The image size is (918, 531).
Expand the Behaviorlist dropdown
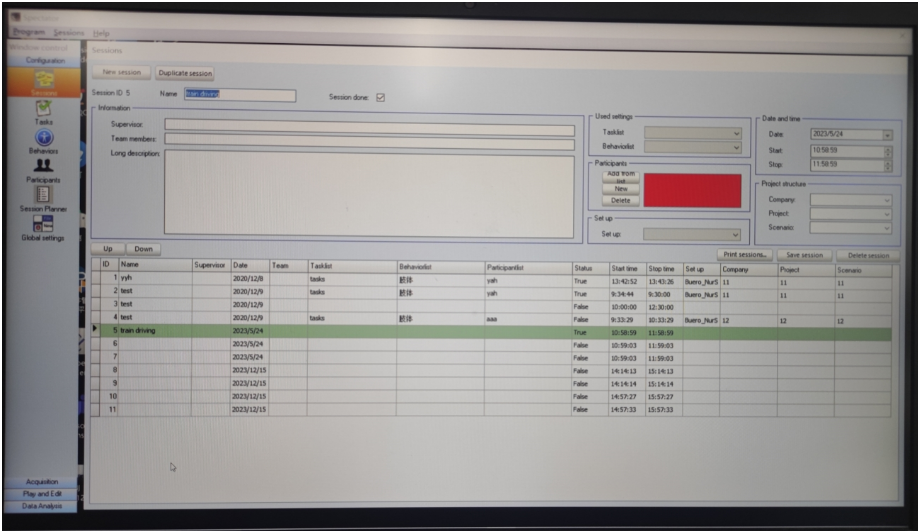pyautogui.click(x=737, y=147)
